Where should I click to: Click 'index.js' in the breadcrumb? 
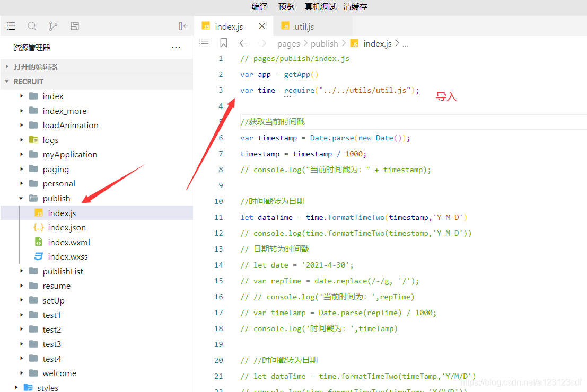pyautogui.click(x=378, y=44)
